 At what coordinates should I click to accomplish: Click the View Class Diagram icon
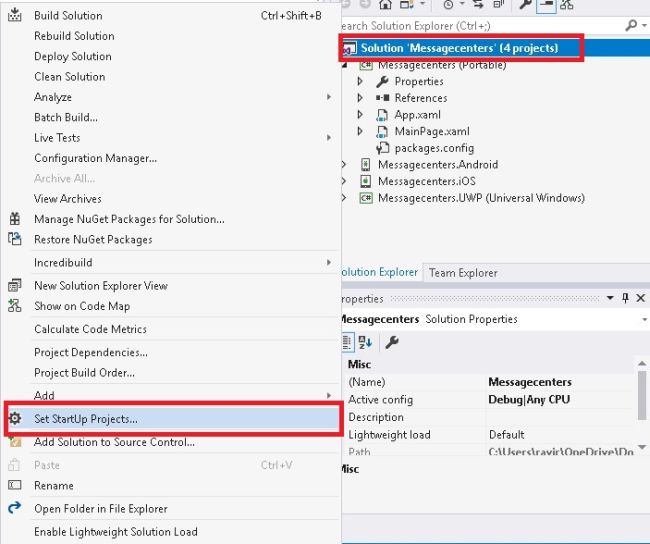pos(567,5)
